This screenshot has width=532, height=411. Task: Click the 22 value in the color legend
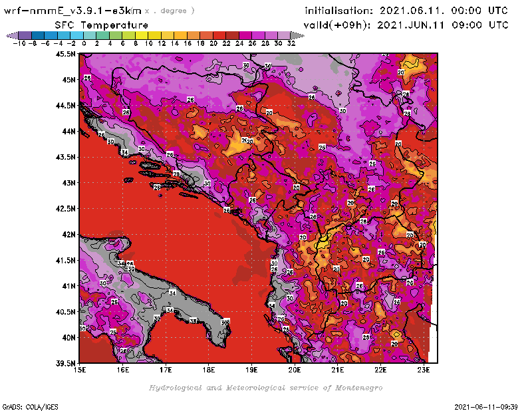[x=226, y=43]
